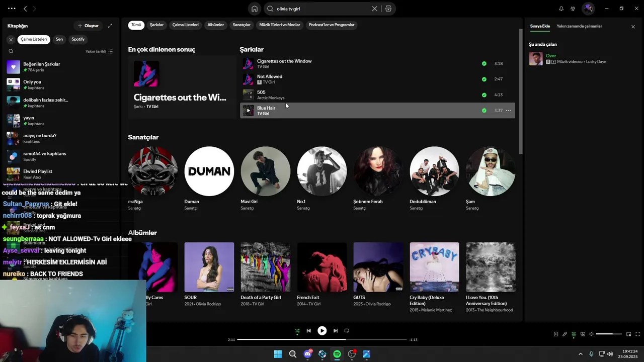Open the Spotify home page icon
Viewport: 644px width, 362px height.
coord(255,9)
